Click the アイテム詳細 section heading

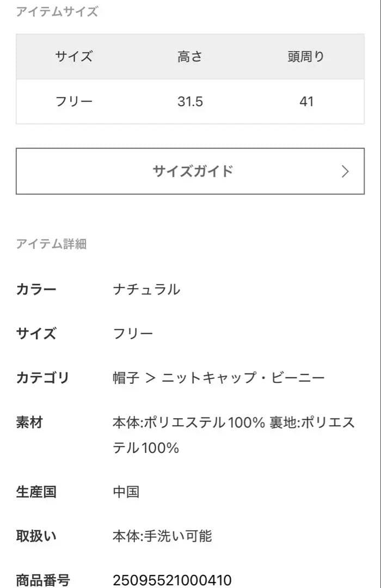click(x=51, y=244)
